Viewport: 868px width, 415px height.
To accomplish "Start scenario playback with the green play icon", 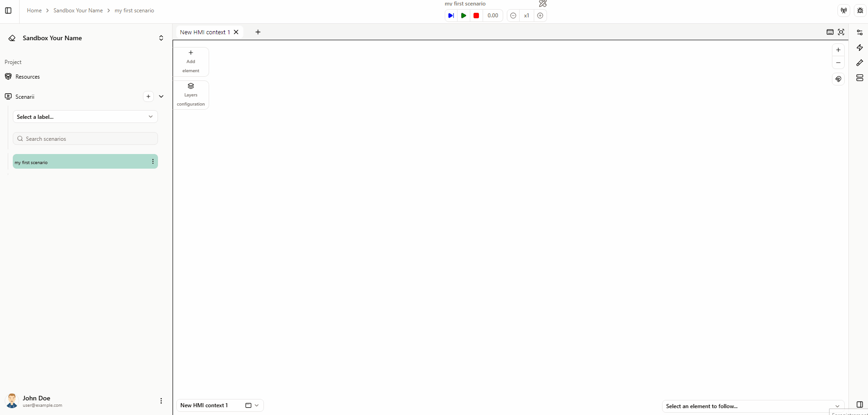I will coord(464,16).
